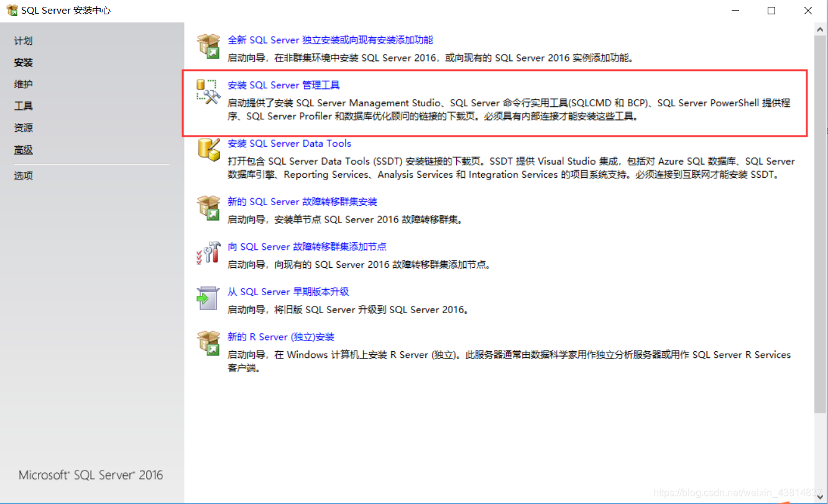Select the 安装 sidebar item
This screenshot has width=828, height=504.
(24, 63)
